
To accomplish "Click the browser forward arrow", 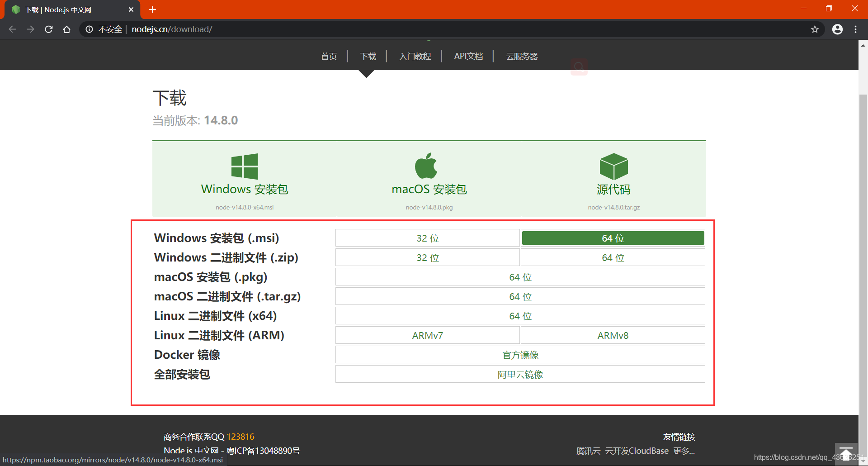I will pos(30,29).
